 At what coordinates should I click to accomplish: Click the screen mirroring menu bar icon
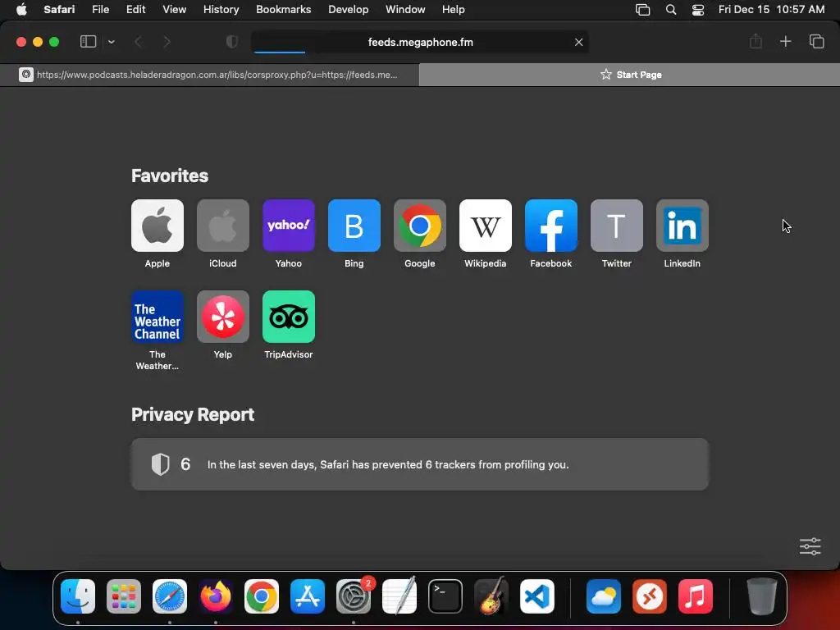click(642, 10)
